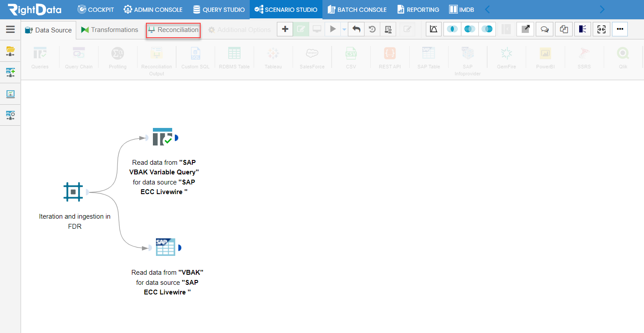This screenshot has width=644, height=333.
Task: Click the green edit pencil toolbar button
Action: 301,29
